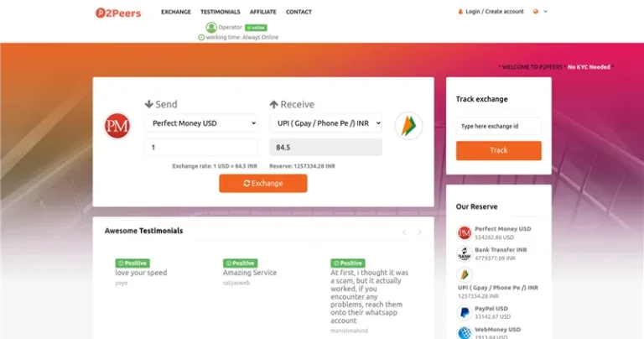Viewport: 644px width, 339px height.
Task: Open the Testimonials menu item
Action: [221, 12]
